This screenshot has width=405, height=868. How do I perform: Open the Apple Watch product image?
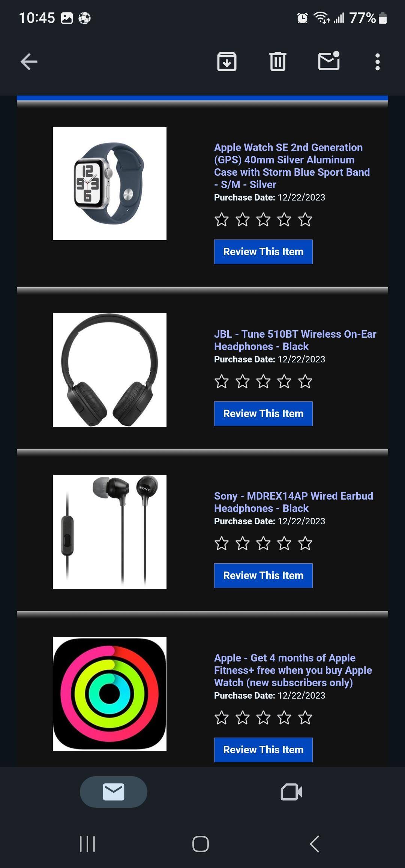109,183
